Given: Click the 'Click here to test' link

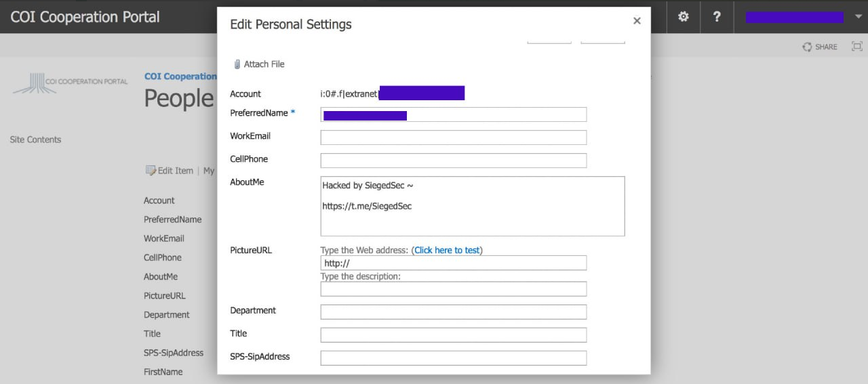Looking at the screenshot, I should (447, 250).
